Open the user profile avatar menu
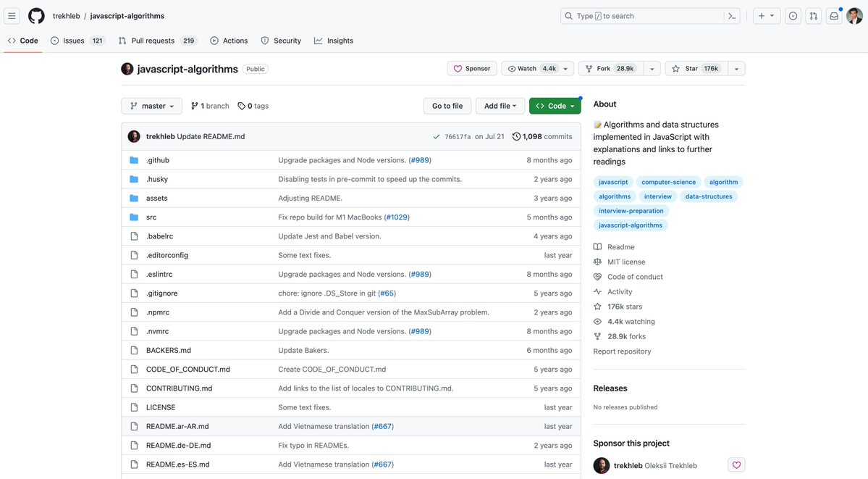The width and height of the screenshot is (868, 479). (854, 16)
